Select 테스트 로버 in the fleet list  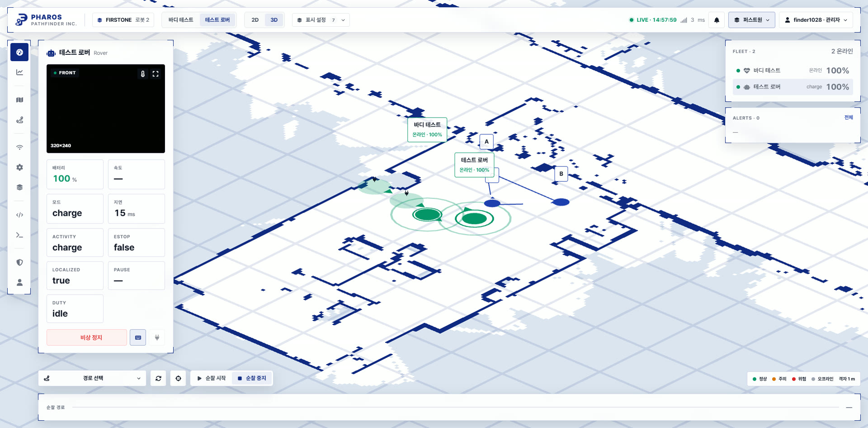coord(793,87)
